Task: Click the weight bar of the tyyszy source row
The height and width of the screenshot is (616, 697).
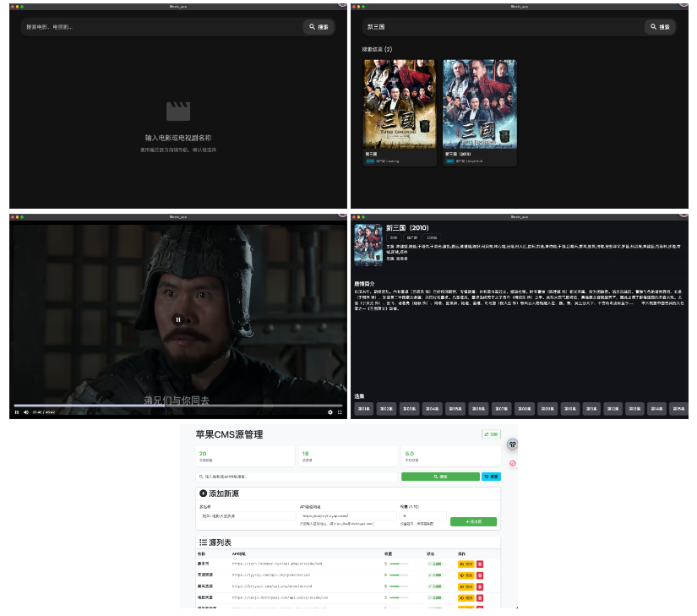Action: pos(399,575)
